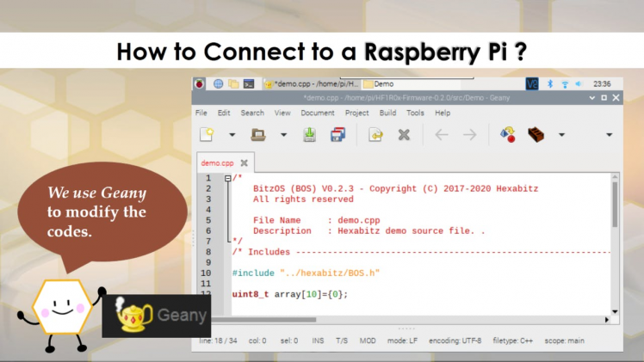Image resolution: width=644 pixels, height=362 pixels.
Task: Close the current file toolbar icon
Action: click(x=404, y=134)
